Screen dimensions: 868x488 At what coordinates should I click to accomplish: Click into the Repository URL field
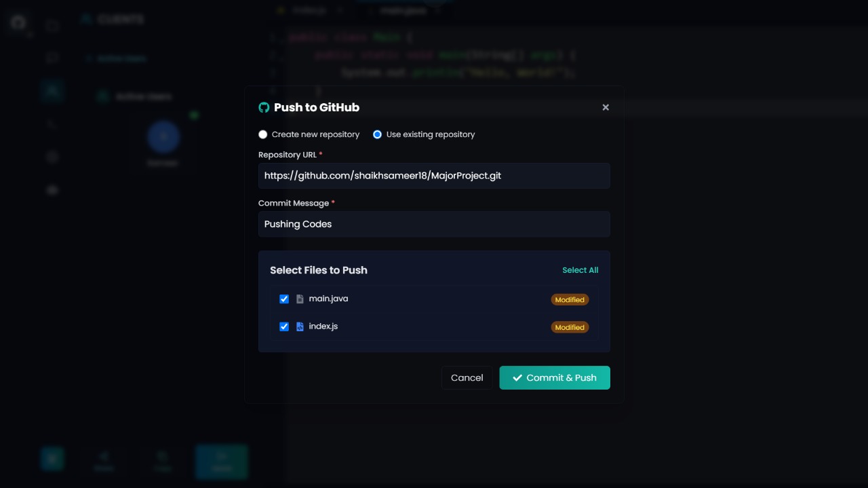434,175
